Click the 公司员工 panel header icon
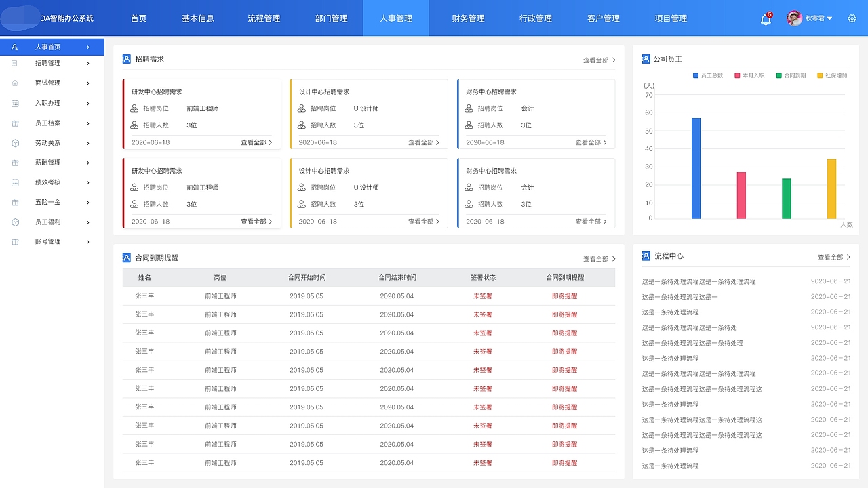The image size is (868, 488). (646, 59)
